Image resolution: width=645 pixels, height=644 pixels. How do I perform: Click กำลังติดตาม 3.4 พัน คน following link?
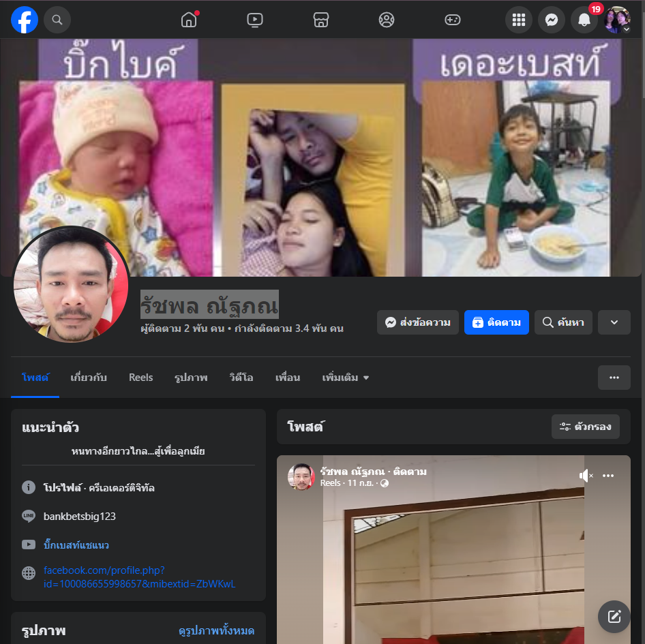click(x=289, y=328)
